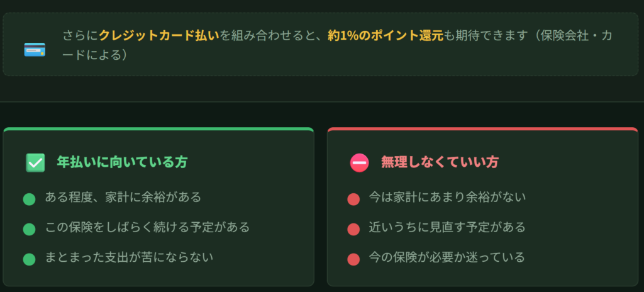Click the 無理しなくていい方 heading
Screen dimensions: 644x292
pos(440,162)
